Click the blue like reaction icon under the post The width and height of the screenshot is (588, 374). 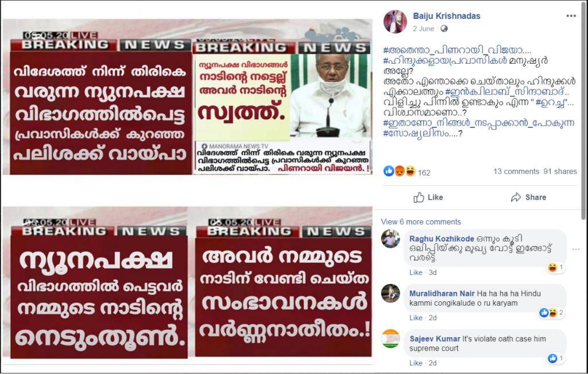click(x=389, y=172)
